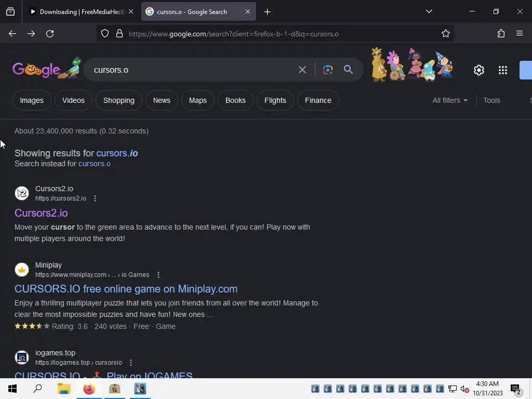Search by image with Google Lens
Image resolution: width=532 pixels, height=399 pixels.
[328, 70]
